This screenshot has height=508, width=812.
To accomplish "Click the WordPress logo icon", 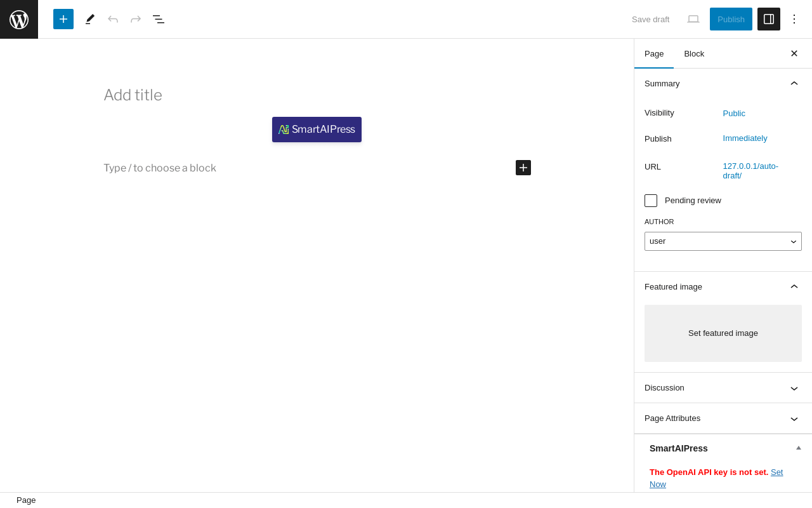I will [19, 19].
